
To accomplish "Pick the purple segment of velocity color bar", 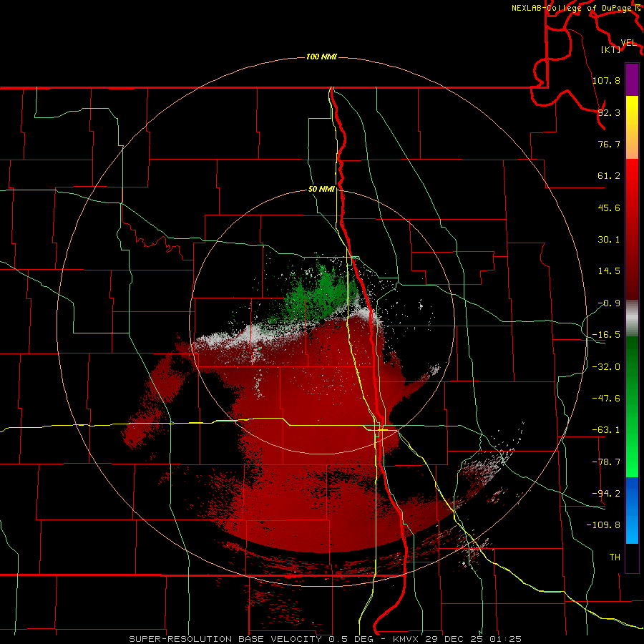I will point(632,79).
